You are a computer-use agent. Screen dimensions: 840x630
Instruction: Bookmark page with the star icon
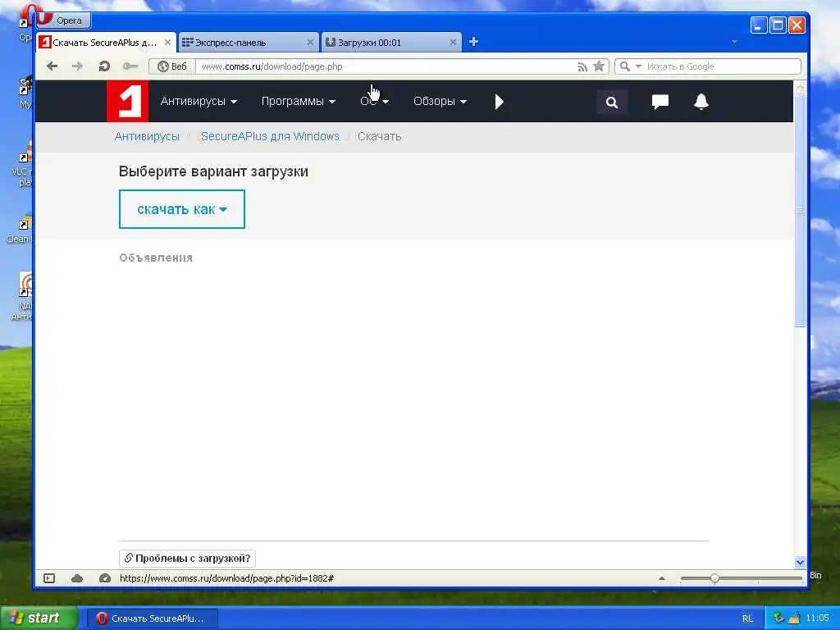[x=599, y=66]
